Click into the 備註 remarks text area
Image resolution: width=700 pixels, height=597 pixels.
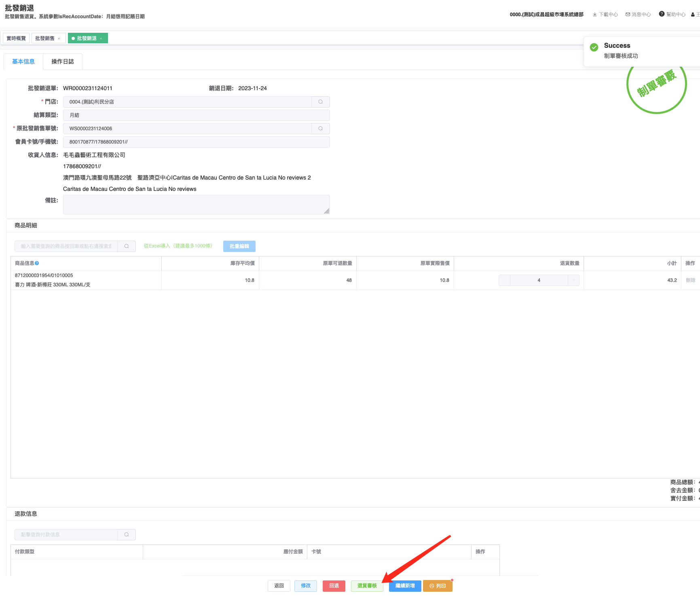tap(196, 205)
